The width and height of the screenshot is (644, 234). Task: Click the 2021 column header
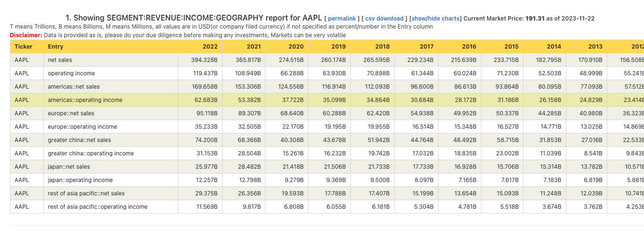(244, 47)
